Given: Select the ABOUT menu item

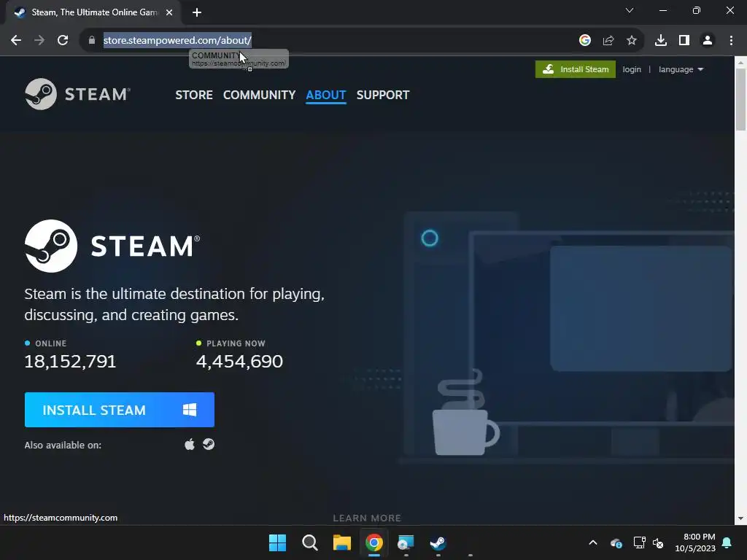Looking at the screenshot, I should [326, 95].
